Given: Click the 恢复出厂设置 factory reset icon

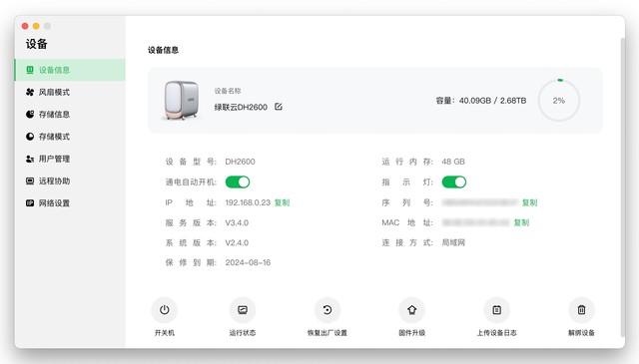Looking at the screenshot, I should [327, 310].
